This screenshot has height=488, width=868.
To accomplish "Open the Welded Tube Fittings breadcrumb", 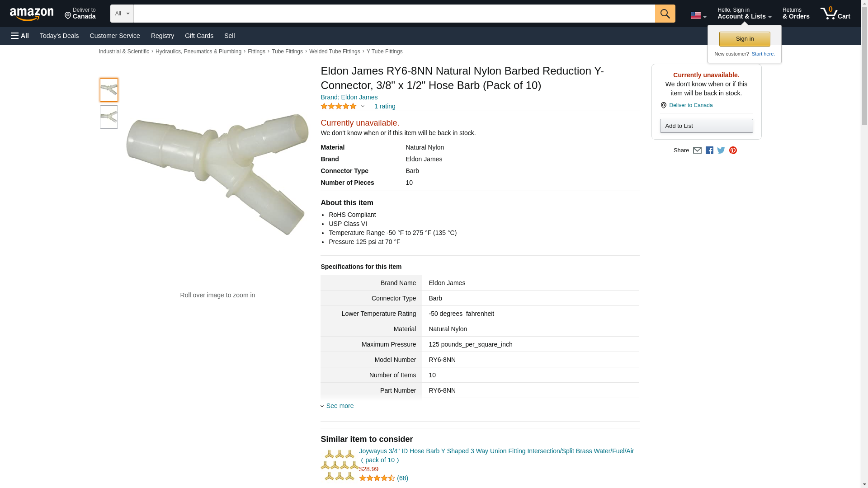I will [335, 52].
